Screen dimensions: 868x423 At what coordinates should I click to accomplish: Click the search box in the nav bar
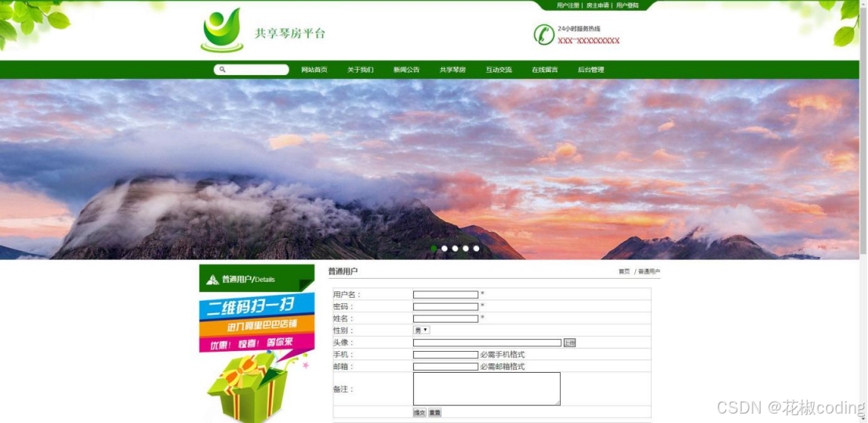(x=252, y=70)
